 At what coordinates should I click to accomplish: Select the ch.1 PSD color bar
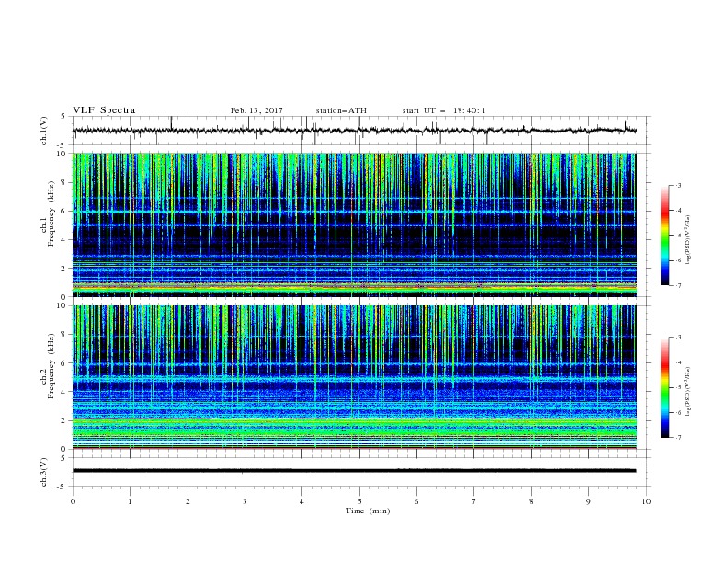(x=665, y=236)
